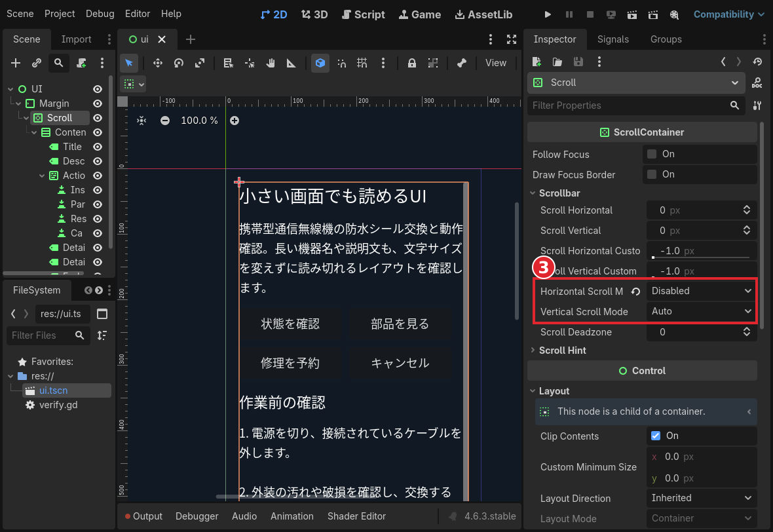Hide the Desc node
The image size is (773, 532).
98,161
